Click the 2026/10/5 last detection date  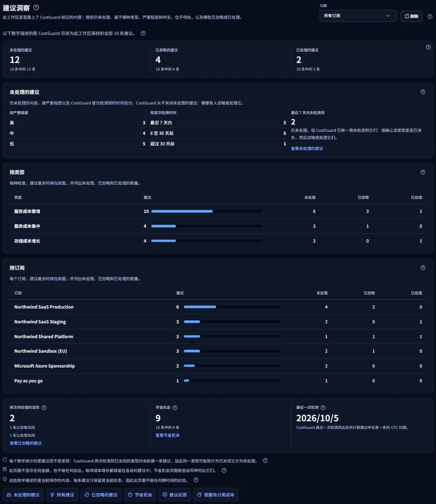317,418
